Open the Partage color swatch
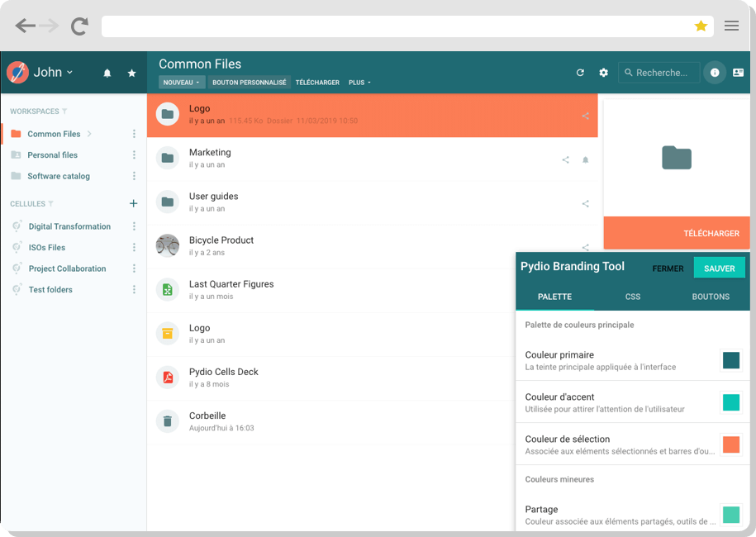 tap(731, 515)
